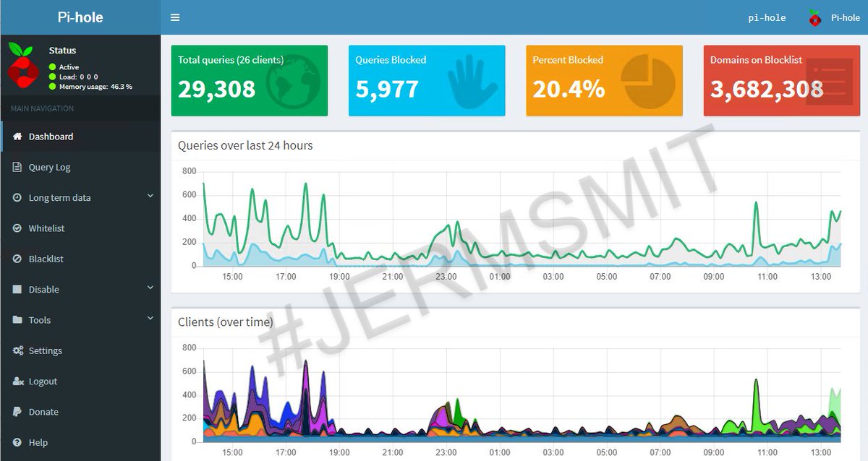This screenshot has height=461, width=868.
Task: Click the 3,682,308 blocklist domains value
Action: pyautogui.click(x=767, y=89)
